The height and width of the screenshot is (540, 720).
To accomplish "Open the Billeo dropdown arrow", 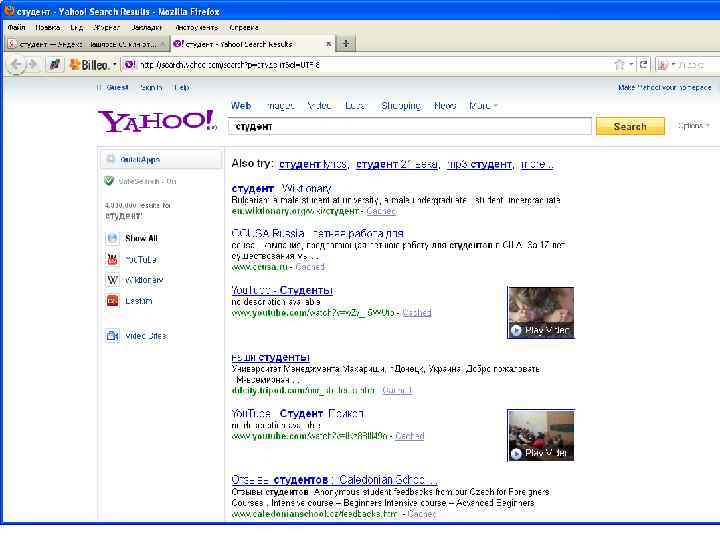I will click(x=114, y=65).
